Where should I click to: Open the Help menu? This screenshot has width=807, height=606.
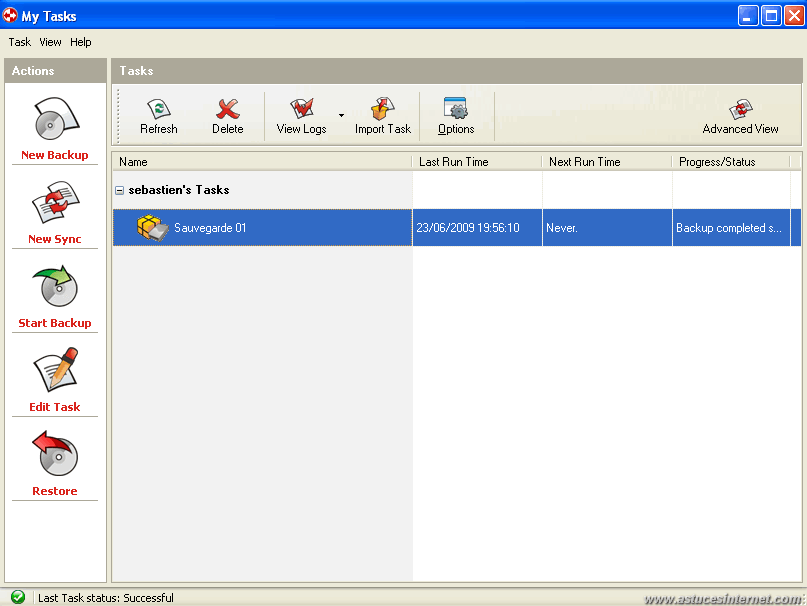81,42
